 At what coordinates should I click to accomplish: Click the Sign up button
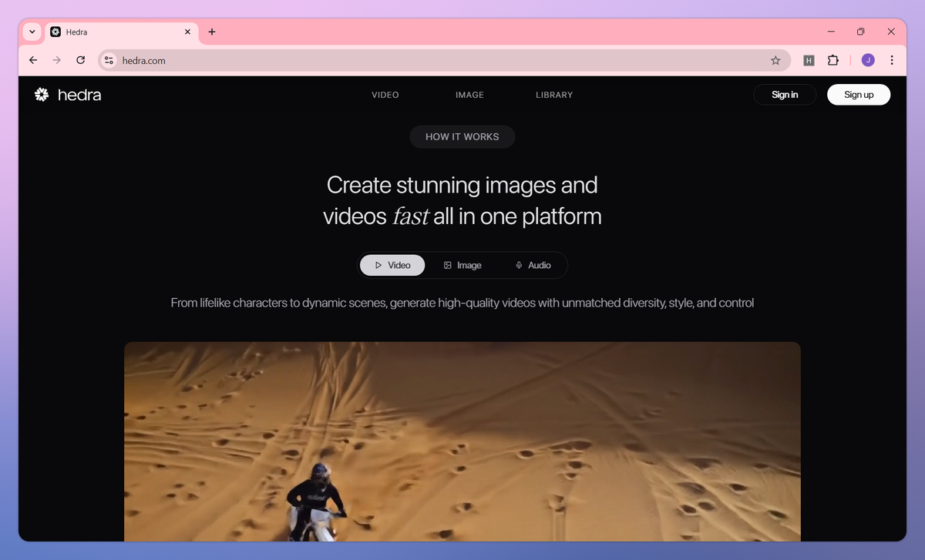tap(859, 95)
